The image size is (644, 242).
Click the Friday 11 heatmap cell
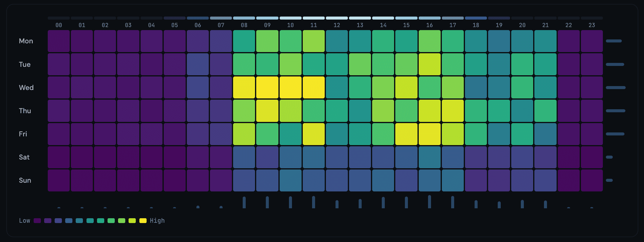point(314,134)
